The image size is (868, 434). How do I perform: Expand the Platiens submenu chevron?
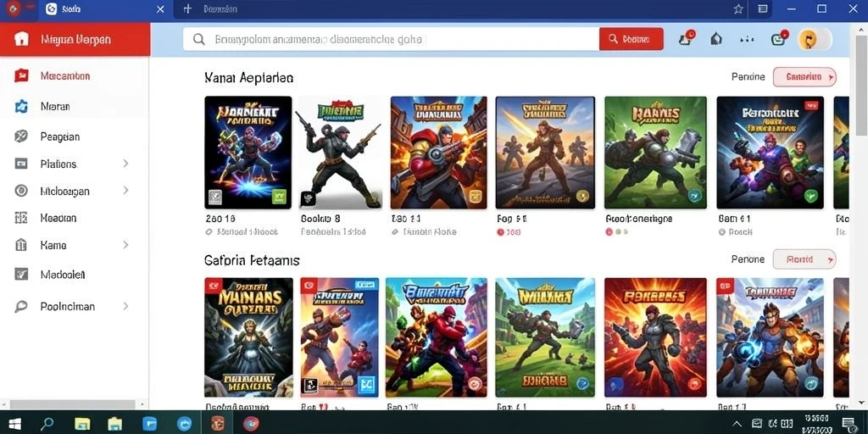125,164
